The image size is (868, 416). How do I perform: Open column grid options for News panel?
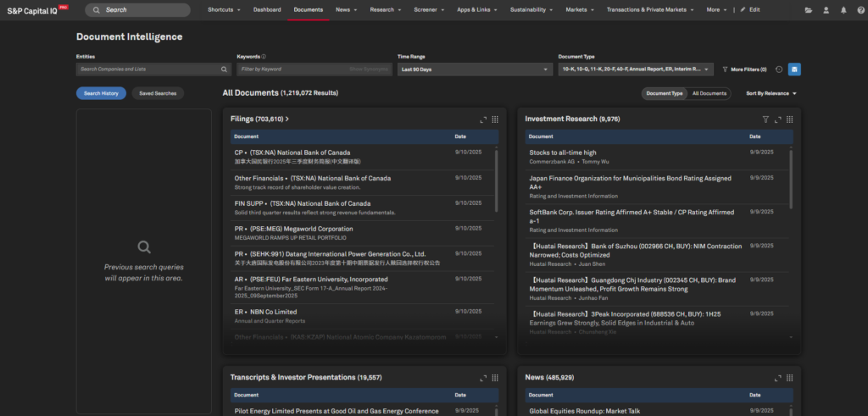[x=789, y=377]
